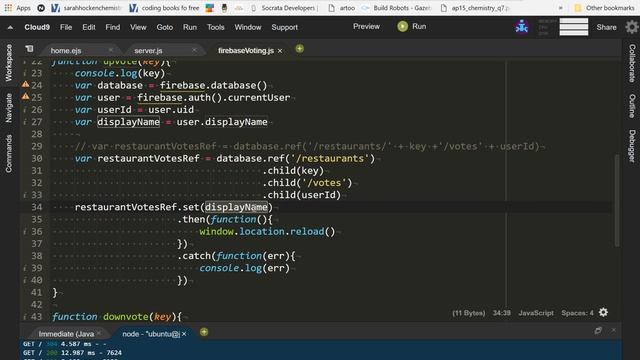Image resolution: width=640 pixels, height=360 pixels.
Task: Close the node terminal tab
Action: [x=184, y=334]
